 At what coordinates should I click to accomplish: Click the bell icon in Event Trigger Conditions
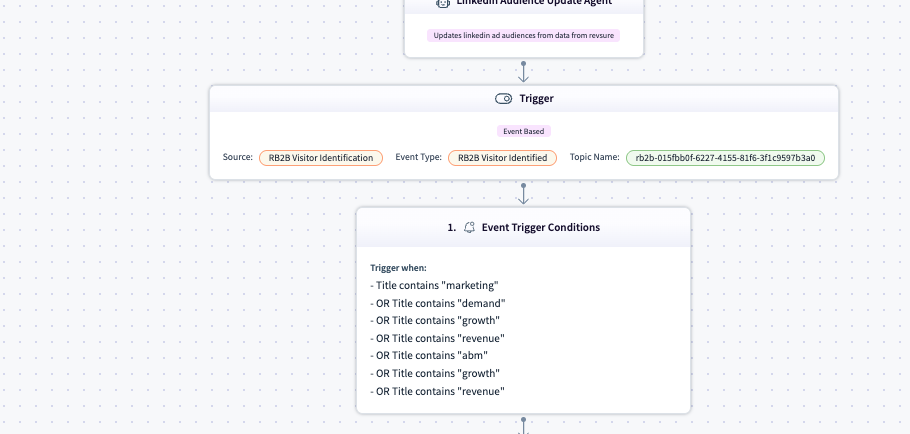click(470, 227)
